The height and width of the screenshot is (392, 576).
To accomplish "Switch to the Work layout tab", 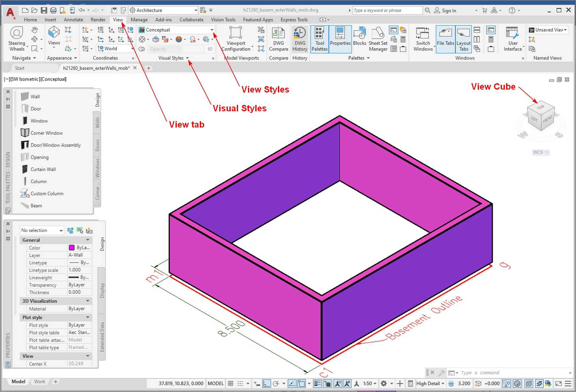I will coord(40,381).
